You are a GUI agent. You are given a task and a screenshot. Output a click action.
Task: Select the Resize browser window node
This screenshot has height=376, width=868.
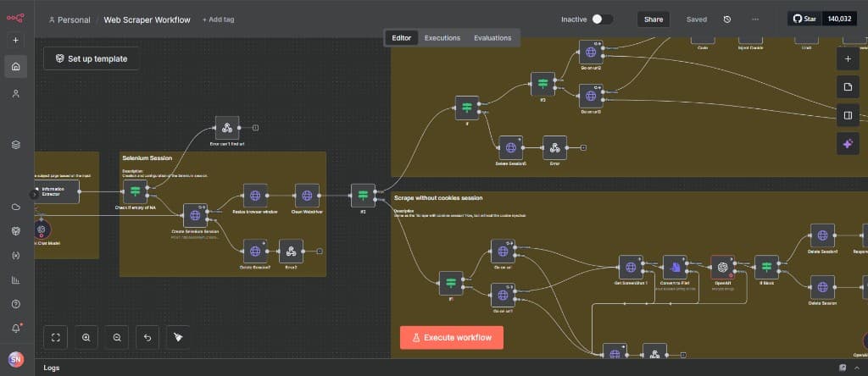255,196
